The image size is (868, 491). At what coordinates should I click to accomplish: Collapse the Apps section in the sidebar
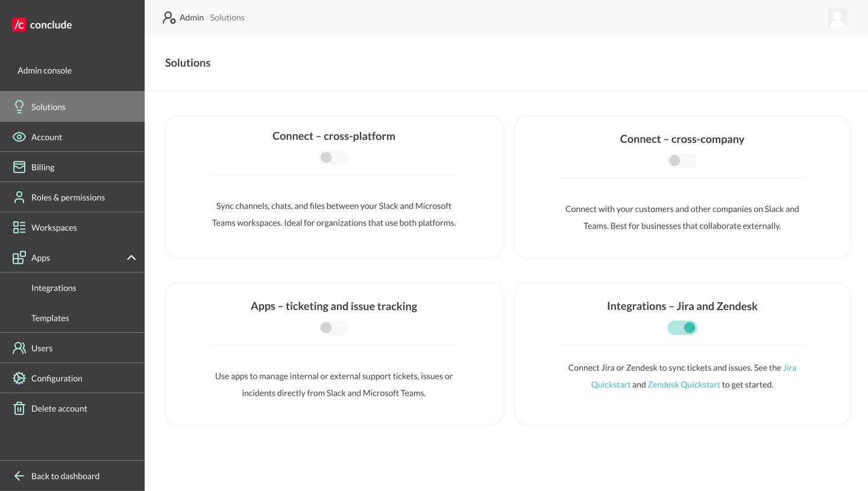coord(131,258)
